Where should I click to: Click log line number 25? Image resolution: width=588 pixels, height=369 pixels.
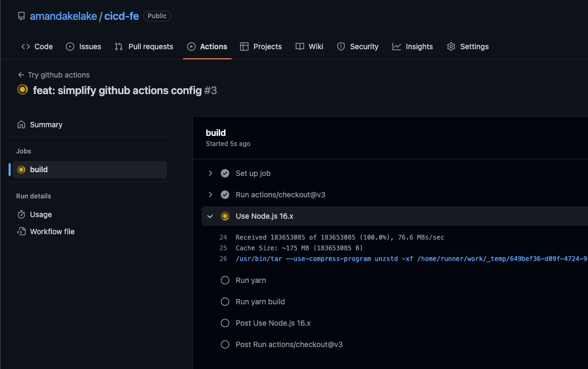tap(223, 248)
